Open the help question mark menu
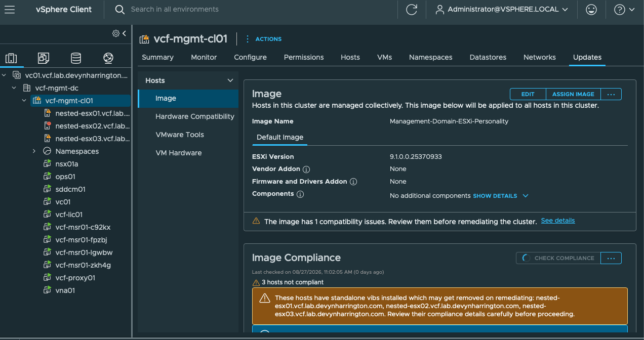 [x=624, y=10]
